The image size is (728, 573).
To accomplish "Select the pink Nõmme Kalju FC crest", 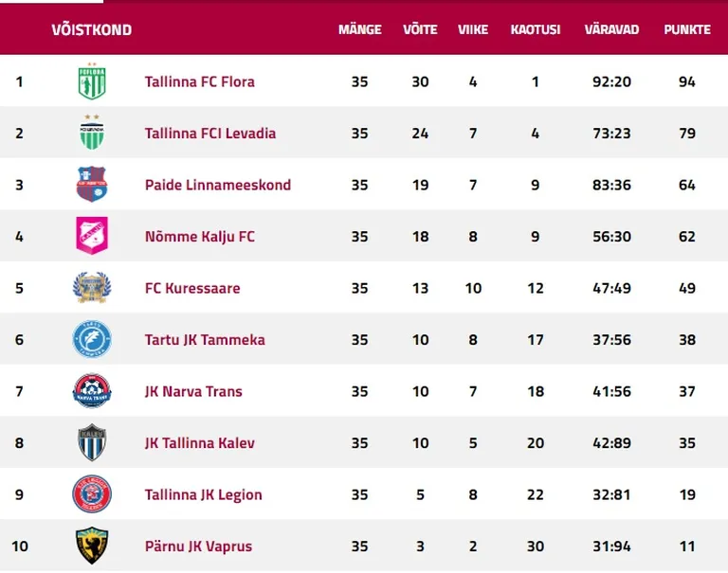I will [x=92, y=236].
